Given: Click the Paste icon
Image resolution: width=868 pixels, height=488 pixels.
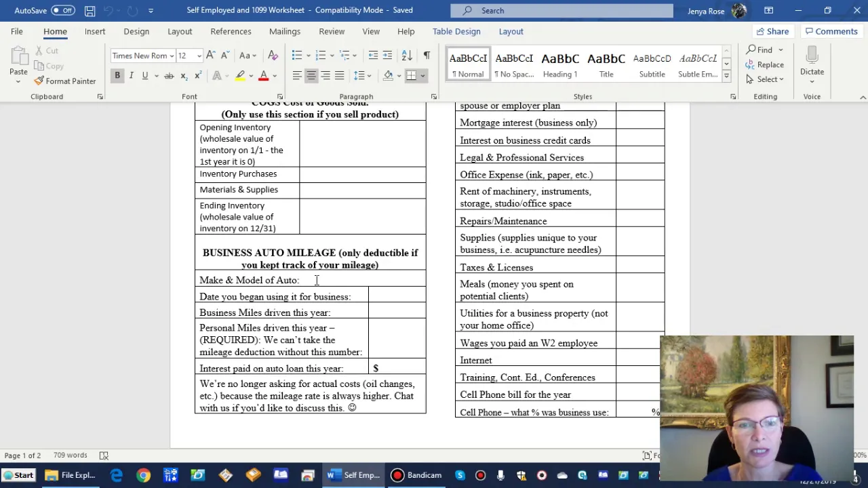Looking at the screenshot, I should tap(18, 57).
